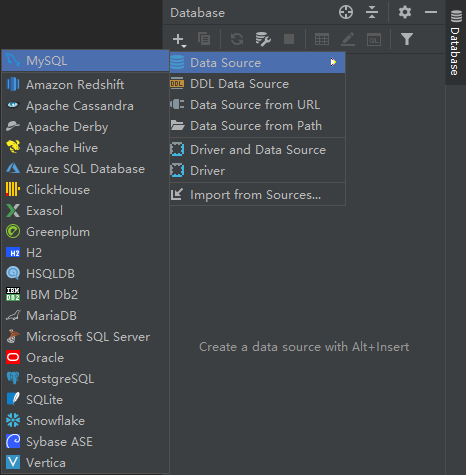Choose DDL Data Source

[x=257, y=84]
